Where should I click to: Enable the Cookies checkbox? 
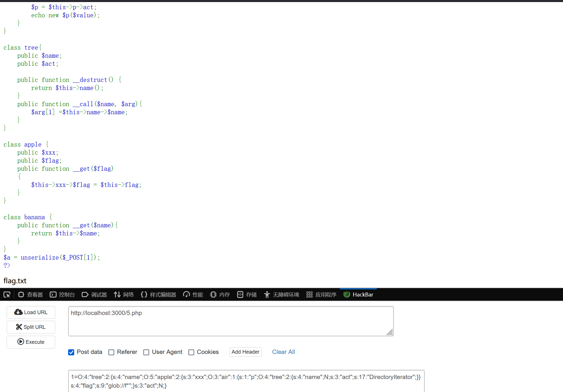(191, 352)
